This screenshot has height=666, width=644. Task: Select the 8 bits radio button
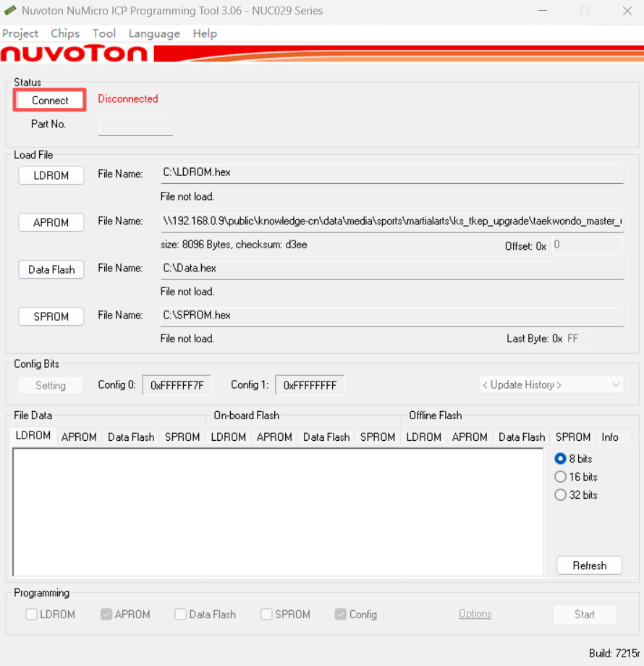[x=560, y=459]
